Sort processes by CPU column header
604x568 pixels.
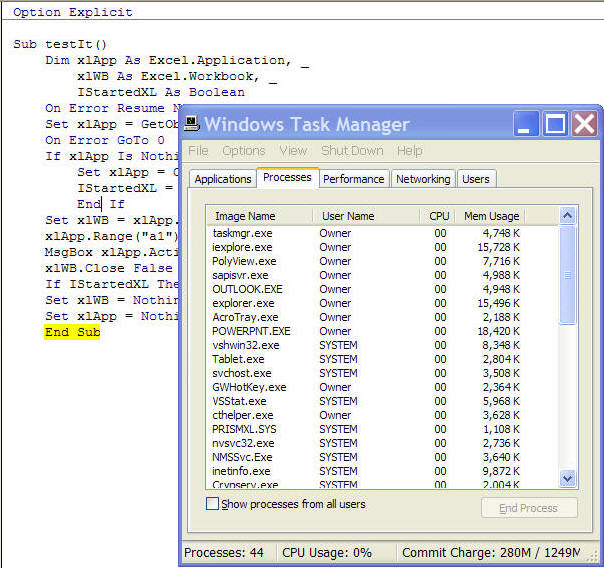click(438, 216)
